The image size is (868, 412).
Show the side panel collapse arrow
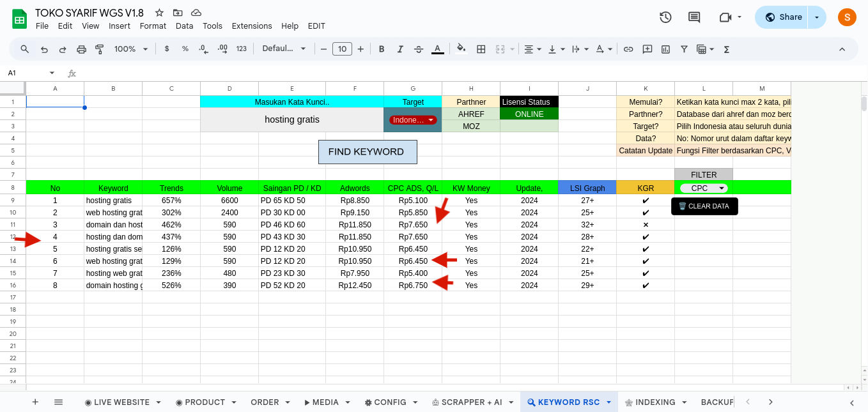(x=852, y=402)
